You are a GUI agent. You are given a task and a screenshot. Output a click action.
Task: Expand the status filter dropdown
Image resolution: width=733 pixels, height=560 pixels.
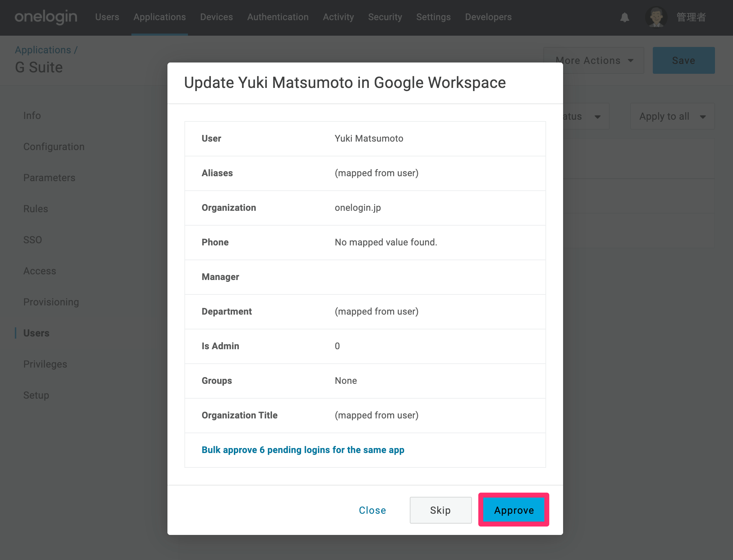pyautogui.click(x=586, y=116)
